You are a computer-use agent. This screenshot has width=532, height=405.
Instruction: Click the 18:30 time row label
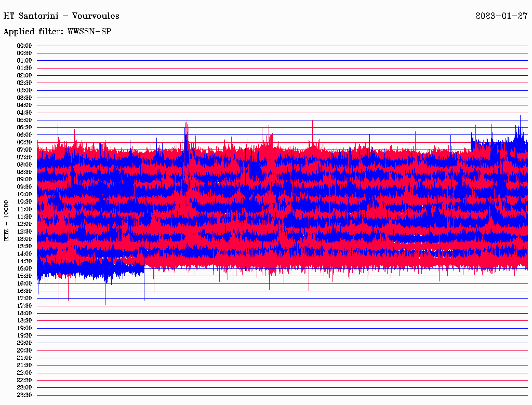(24, 320)
